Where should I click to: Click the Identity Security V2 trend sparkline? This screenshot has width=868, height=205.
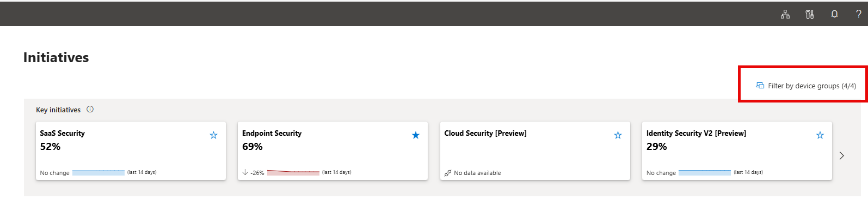point(705,172)
